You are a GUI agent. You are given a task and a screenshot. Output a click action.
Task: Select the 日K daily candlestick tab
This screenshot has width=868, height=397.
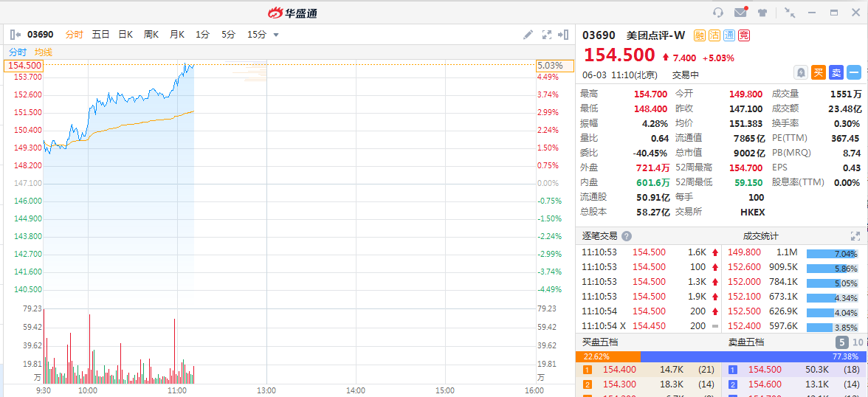point(125,35)
